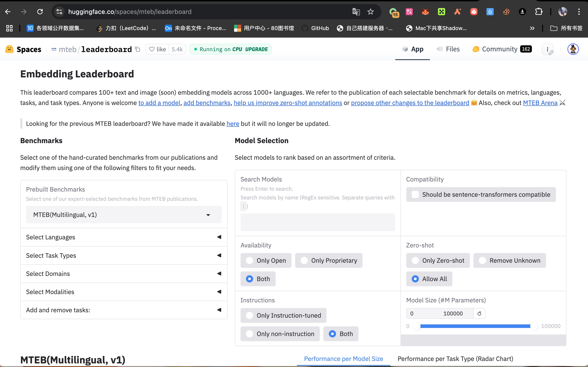588x367 pixels.
Task: Expand the Select Languages section
Action: point(124,237)
